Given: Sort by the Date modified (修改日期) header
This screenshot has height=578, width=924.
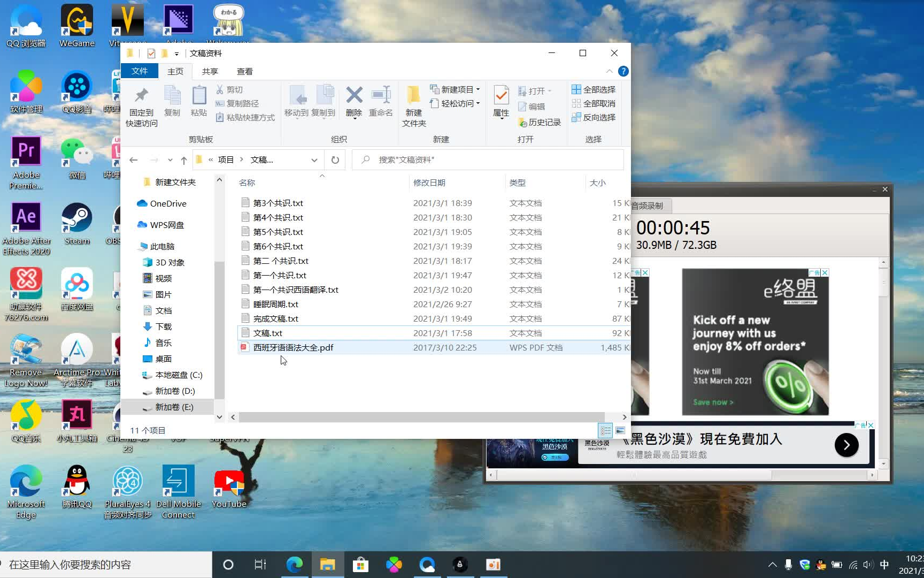Looking at the screenshot, I should coord(429,182).
